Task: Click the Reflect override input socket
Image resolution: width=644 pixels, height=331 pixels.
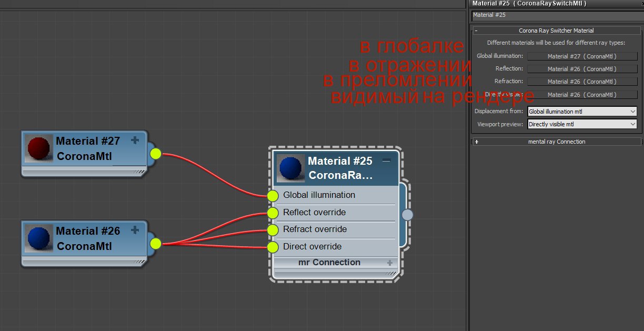Action: pyautogui.click(x=273, y=213)
